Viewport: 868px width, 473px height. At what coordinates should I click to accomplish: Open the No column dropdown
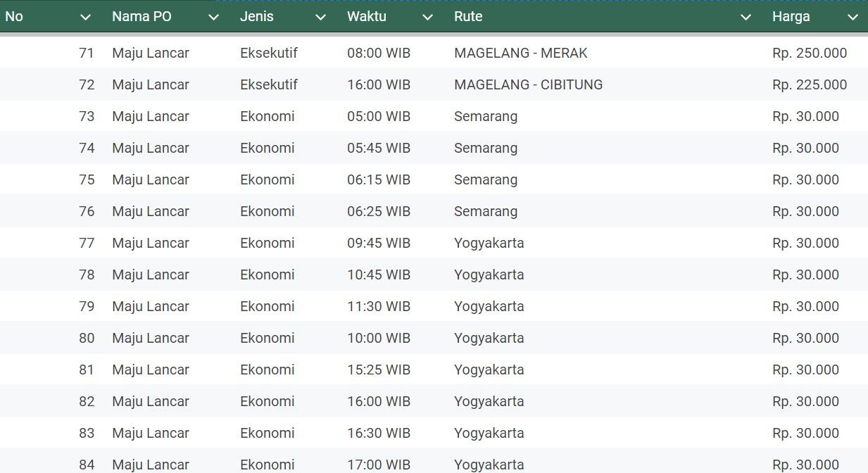(86, 16)
